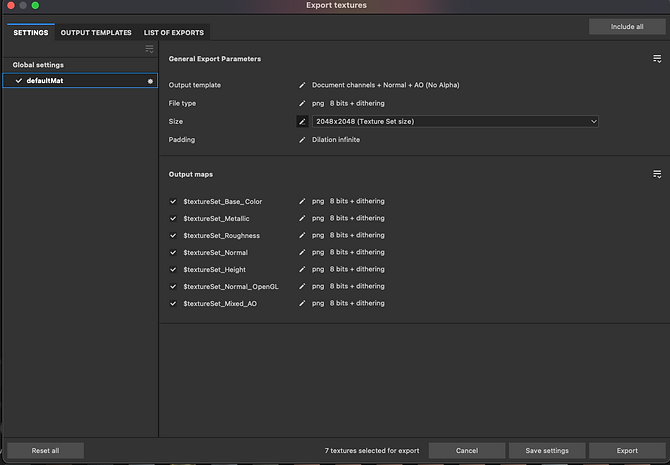
Task: Switch to the SETTINGS tab
Action: 31,32
